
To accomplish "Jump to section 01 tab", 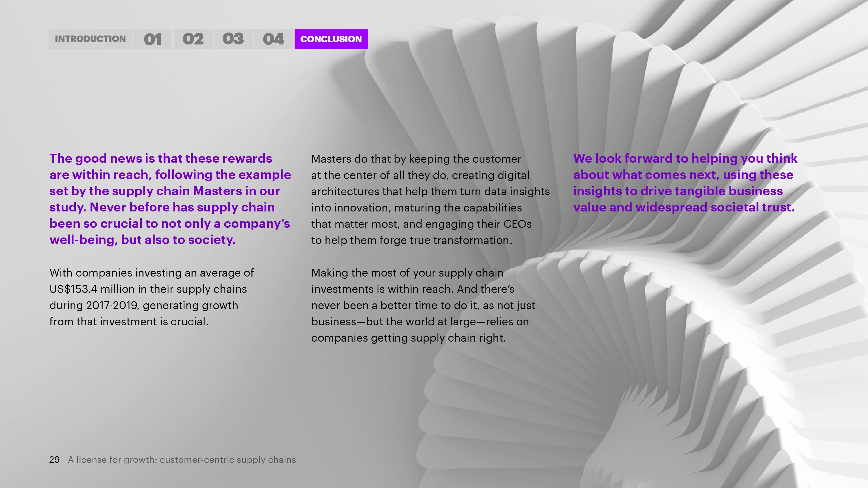I will [x=153, y=39].
